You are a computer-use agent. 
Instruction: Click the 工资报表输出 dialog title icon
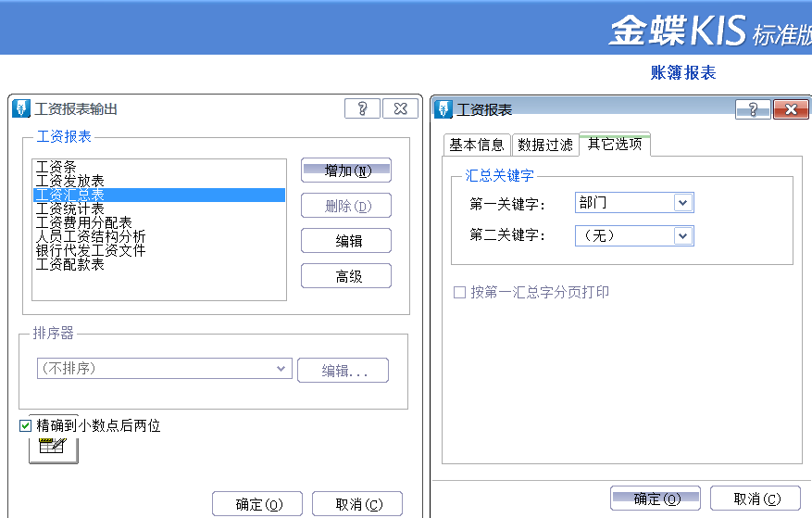(x=21, y=108)
